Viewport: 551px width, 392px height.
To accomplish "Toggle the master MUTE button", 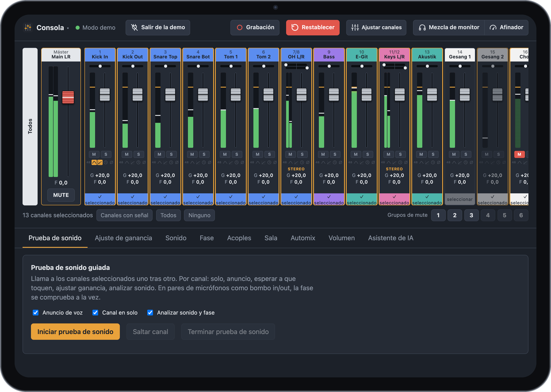I will tap(61, 195).
